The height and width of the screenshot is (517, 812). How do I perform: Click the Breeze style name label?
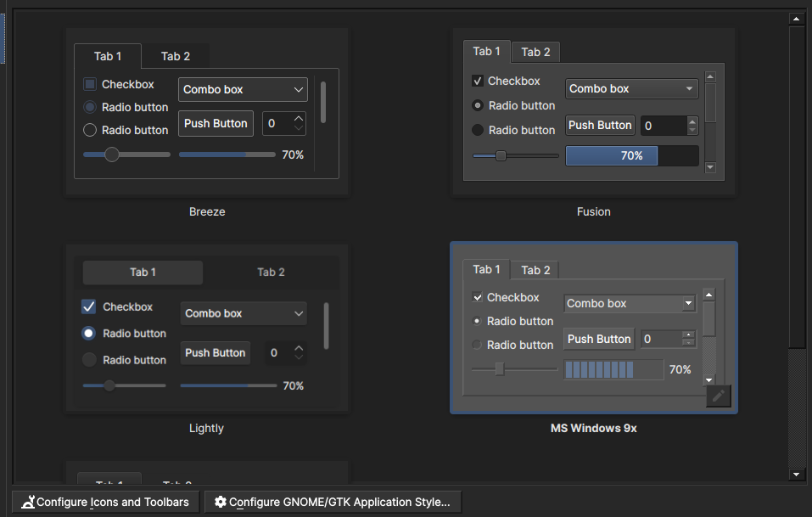207,211
